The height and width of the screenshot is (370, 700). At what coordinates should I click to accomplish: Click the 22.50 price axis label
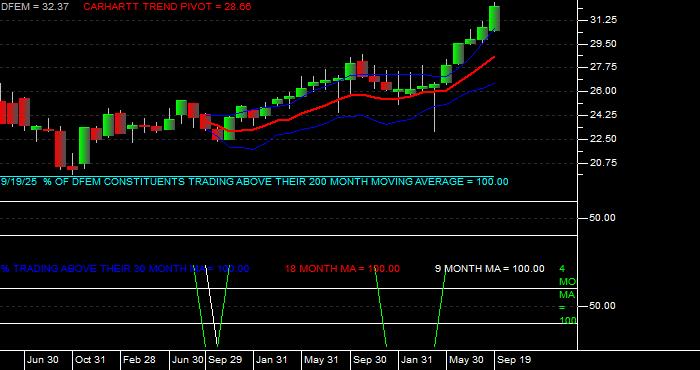(603, 139)
